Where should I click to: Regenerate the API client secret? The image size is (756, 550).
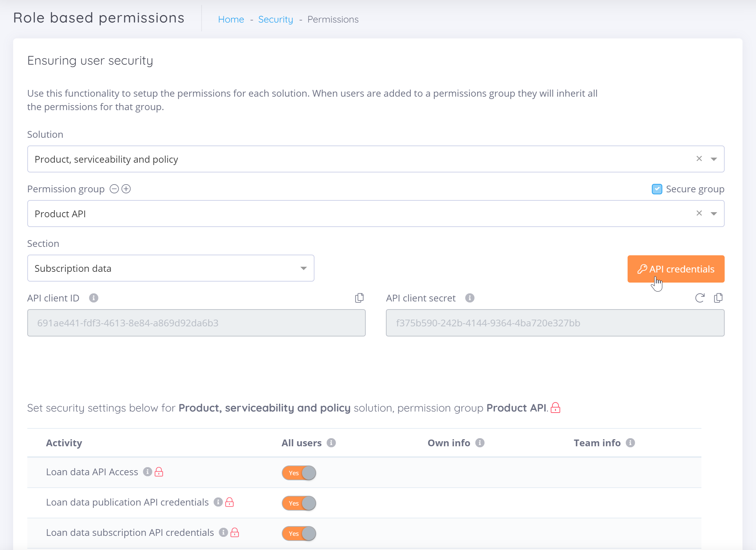tap(700, 298)
